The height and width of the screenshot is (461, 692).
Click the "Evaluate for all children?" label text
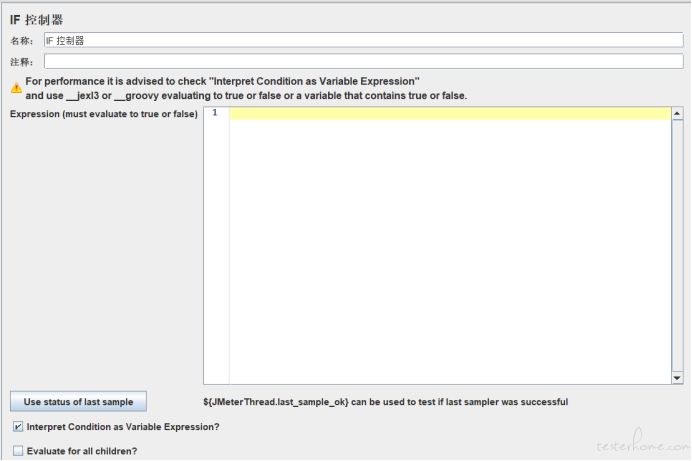[82, 451]
